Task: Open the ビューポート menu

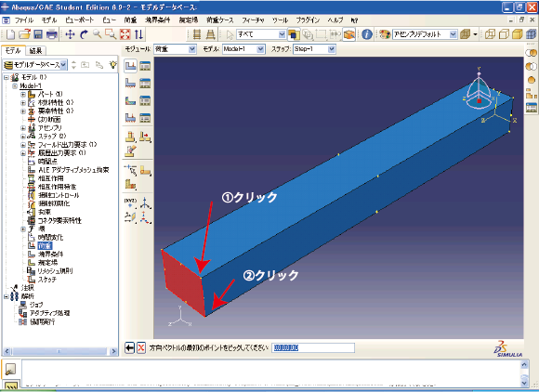Action: [x=79, y=20]
